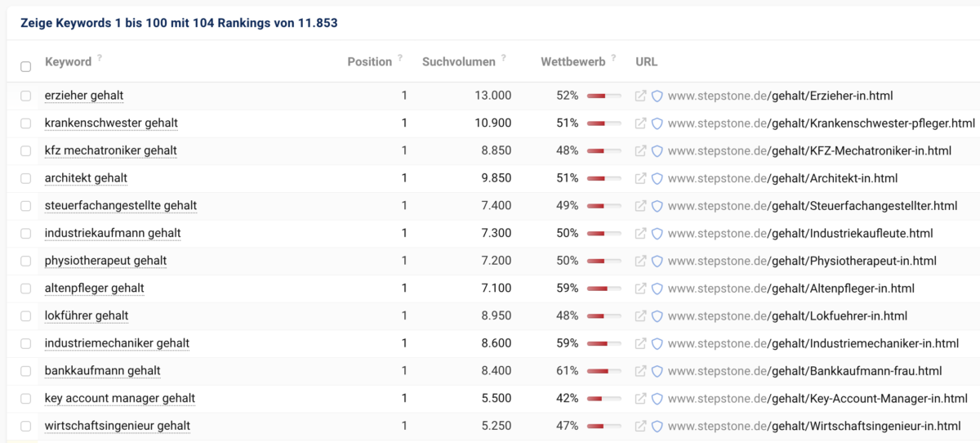Click help icon next to Position header
The width and height of the screenshot is (980, 443).
click(x=400, y=59)
